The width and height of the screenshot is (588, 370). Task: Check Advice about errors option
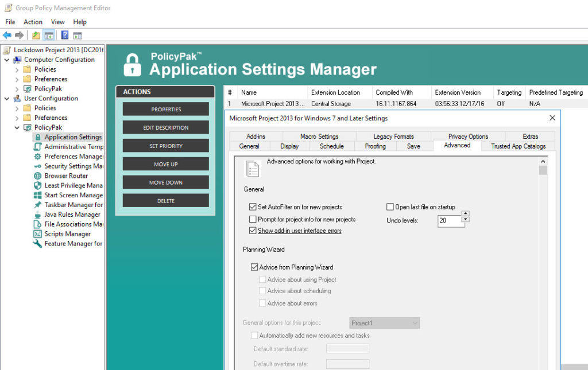(262, 303)
